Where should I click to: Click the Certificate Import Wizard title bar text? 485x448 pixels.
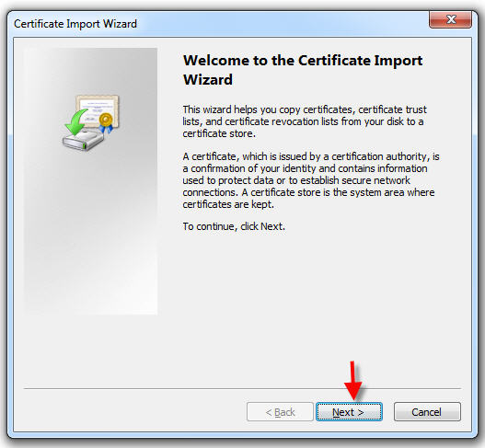coord(75,24)
